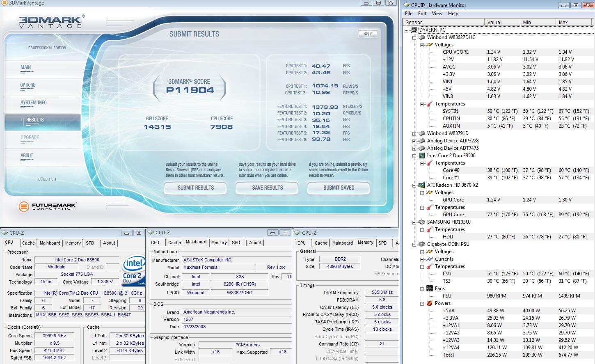Viewport: 595px width, 364px height.
Task: Click the SUBMIT RESULTS button
Action: (196, 188)
